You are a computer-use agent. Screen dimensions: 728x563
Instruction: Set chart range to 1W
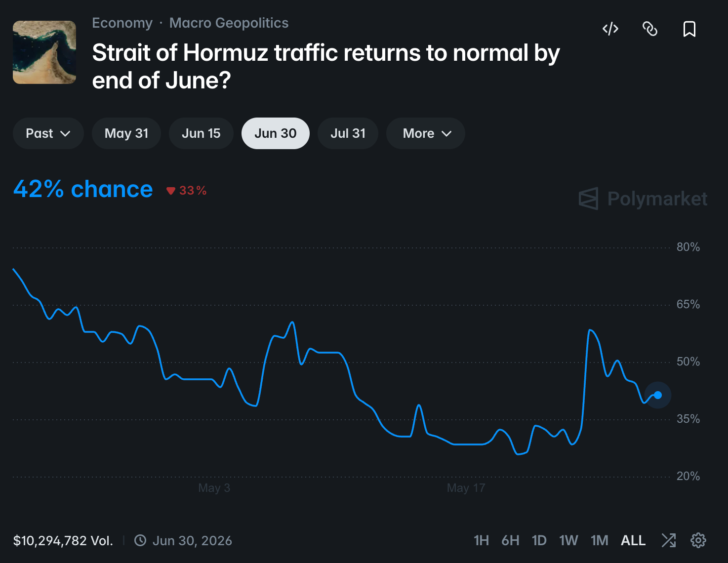pyautogui.click(x=568, y=540)
